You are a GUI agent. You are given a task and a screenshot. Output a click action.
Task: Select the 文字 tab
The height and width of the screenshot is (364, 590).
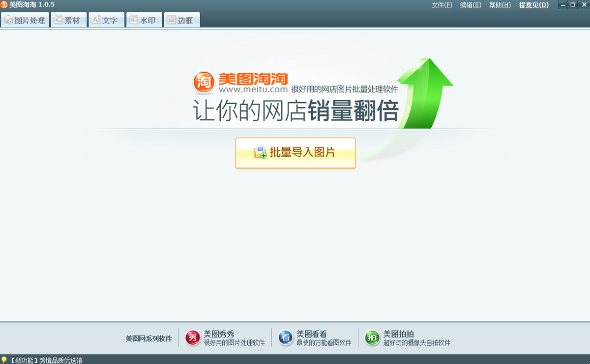coord(106,21)
